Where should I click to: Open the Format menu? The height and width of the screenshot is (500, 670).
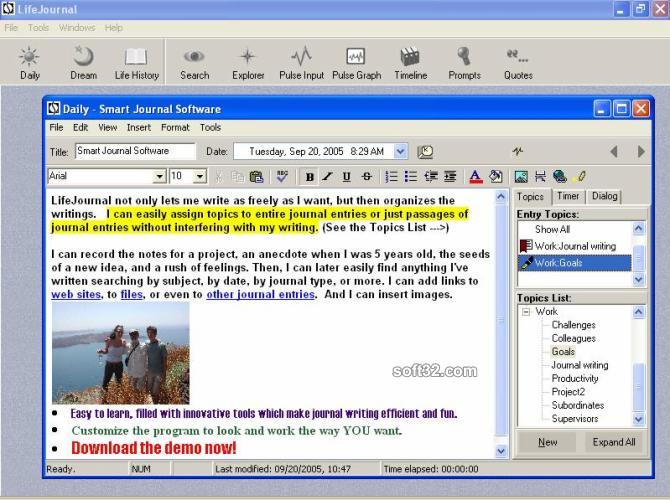[175, 127]
